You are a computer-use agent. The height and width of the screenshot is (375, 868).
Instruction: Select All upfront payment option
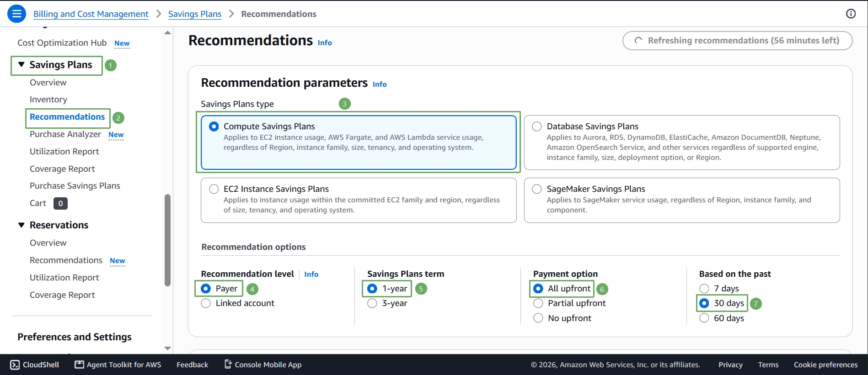[x=538, y=289]
